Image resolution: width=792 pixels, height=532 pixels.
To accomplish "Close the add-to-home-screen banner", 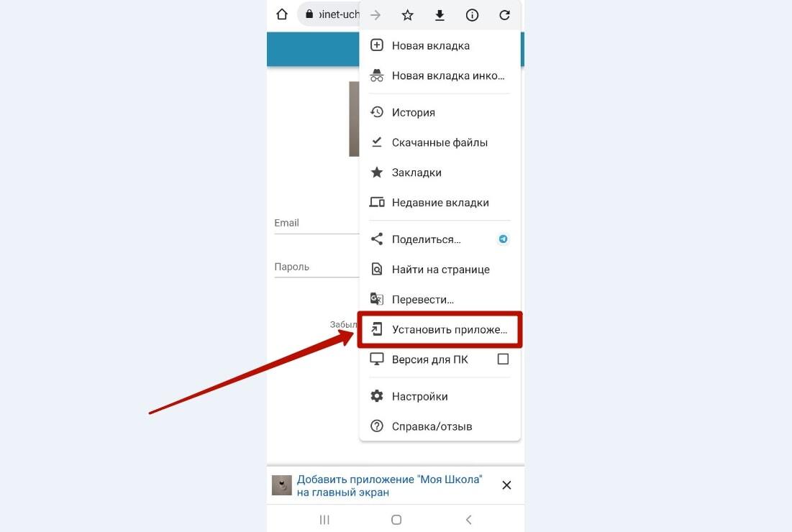I will tap(506, 485).
